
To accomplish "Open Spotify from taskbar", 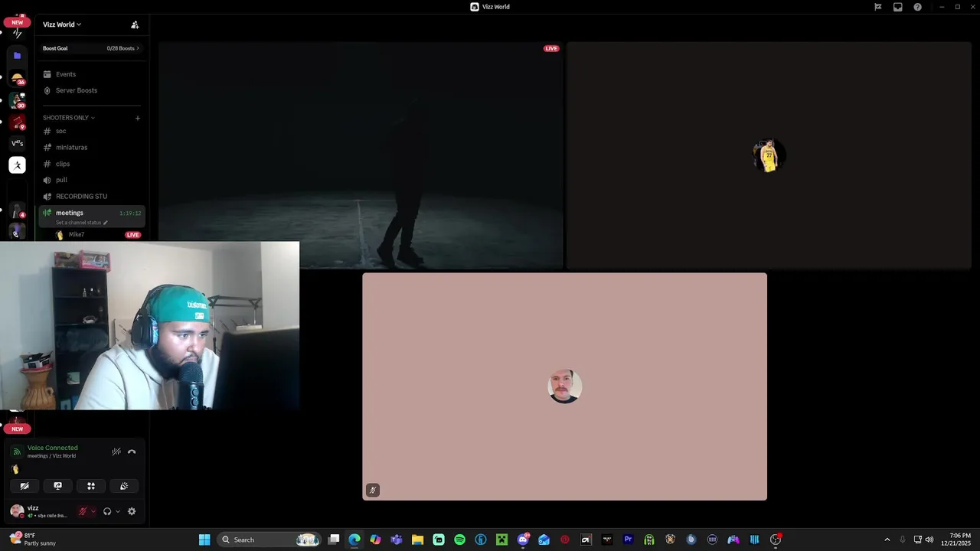I will 459,540.
